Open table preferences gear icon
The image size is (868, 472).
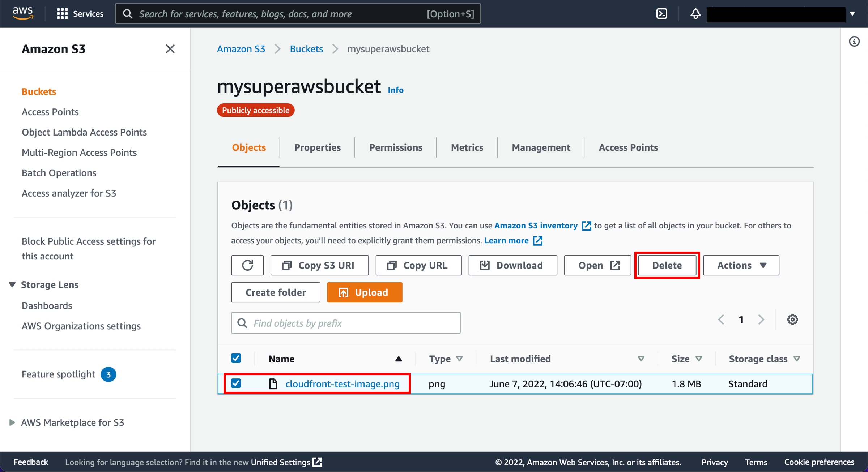792,319
